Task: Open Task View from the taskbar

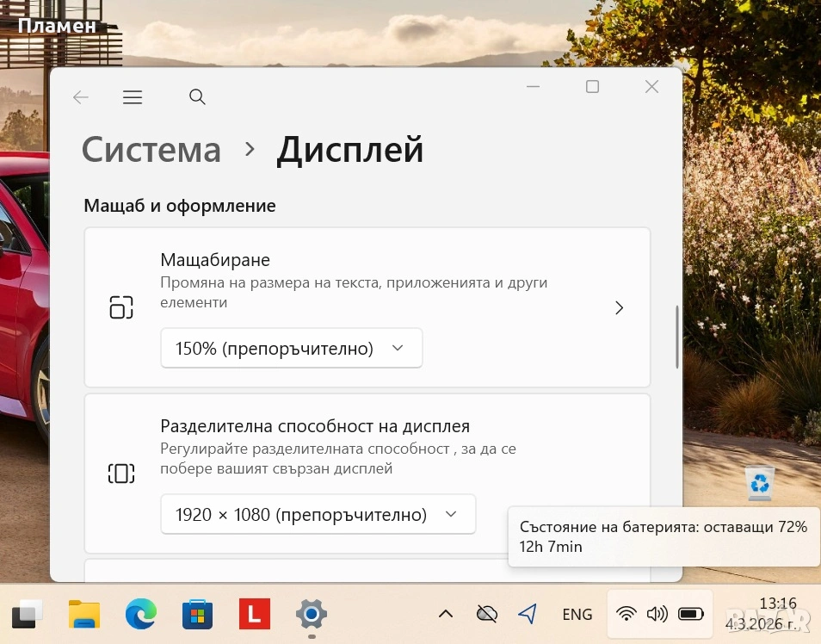Action: 28,614
